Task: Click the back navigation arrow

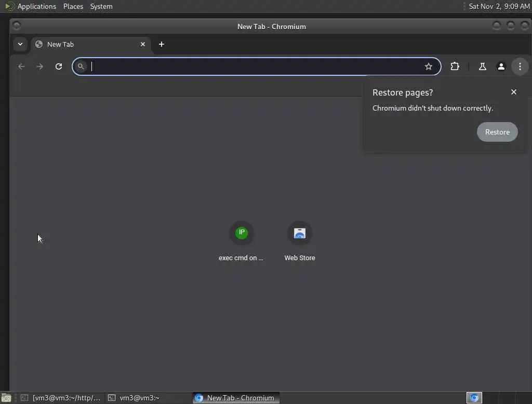Action: point(21,66)
